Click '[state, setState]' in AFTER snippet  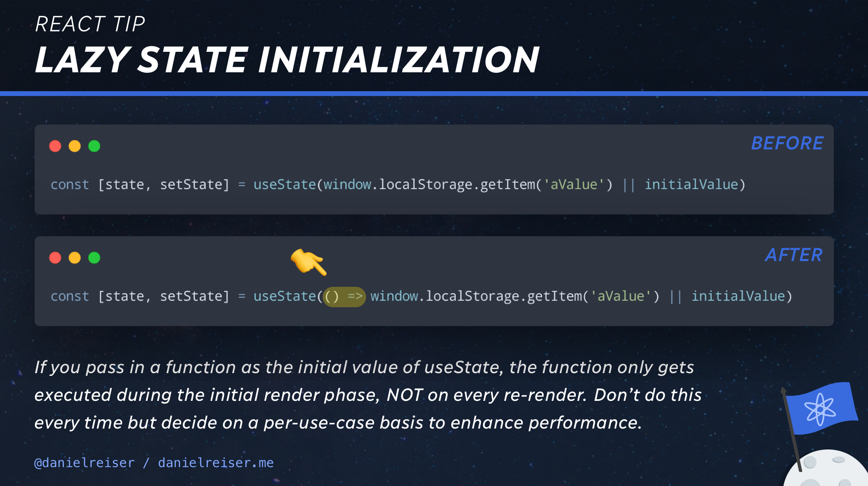tap(164, 296)
